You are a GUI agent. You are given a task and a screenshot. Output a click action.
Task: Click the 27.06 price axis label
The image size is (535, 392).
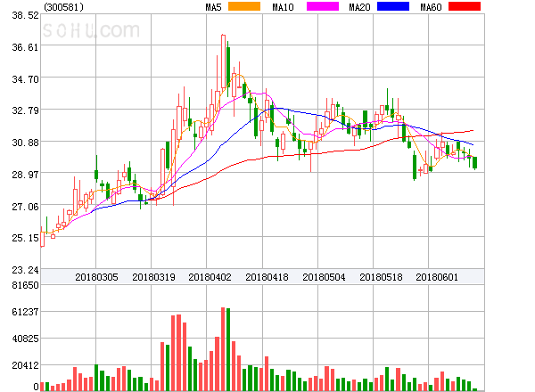click(25, 207)
